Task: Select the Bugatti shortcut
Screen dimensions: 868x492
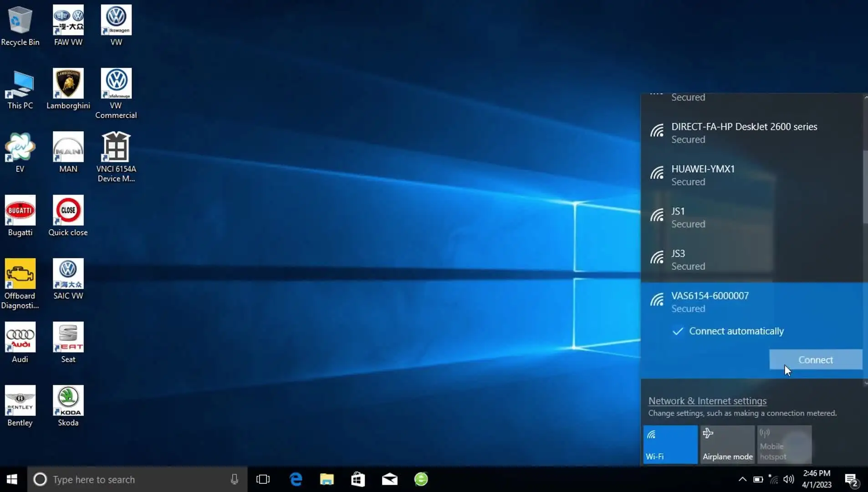Action: tap(20, 216)
